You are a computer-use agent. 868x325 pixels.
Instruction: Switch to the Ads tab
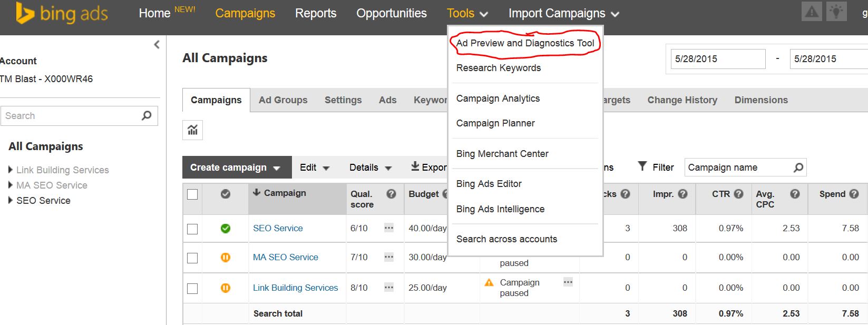coord(387,100)
